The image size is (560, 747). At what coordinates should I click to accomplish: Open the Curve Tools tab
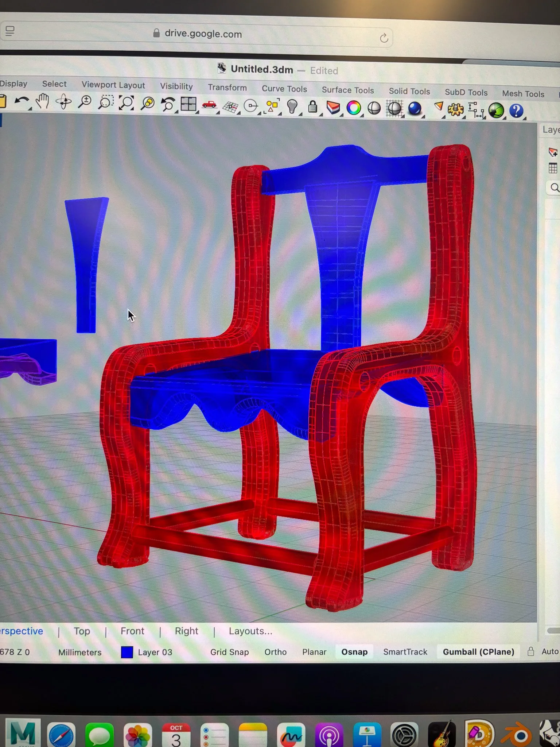point(284,89)
